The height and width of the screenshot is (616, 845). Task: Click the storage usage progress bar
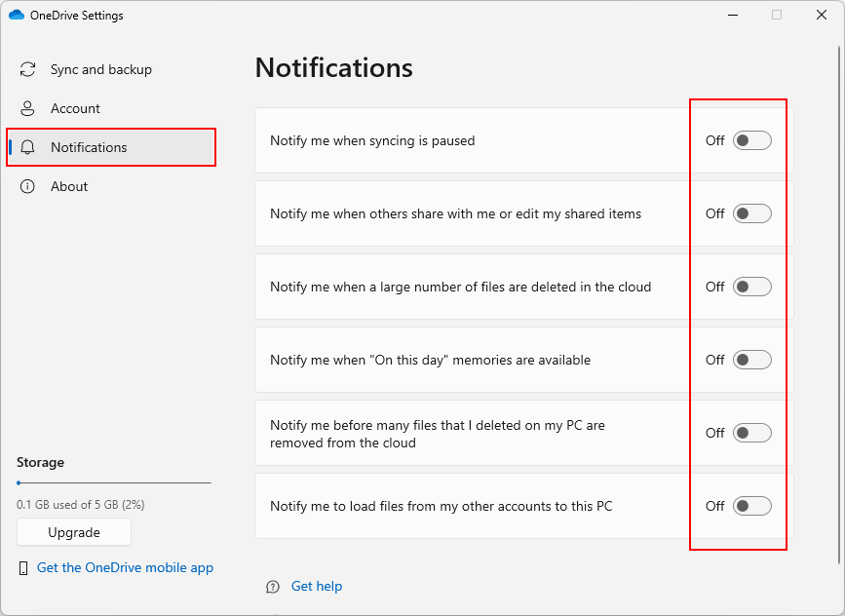pos(114,482)
